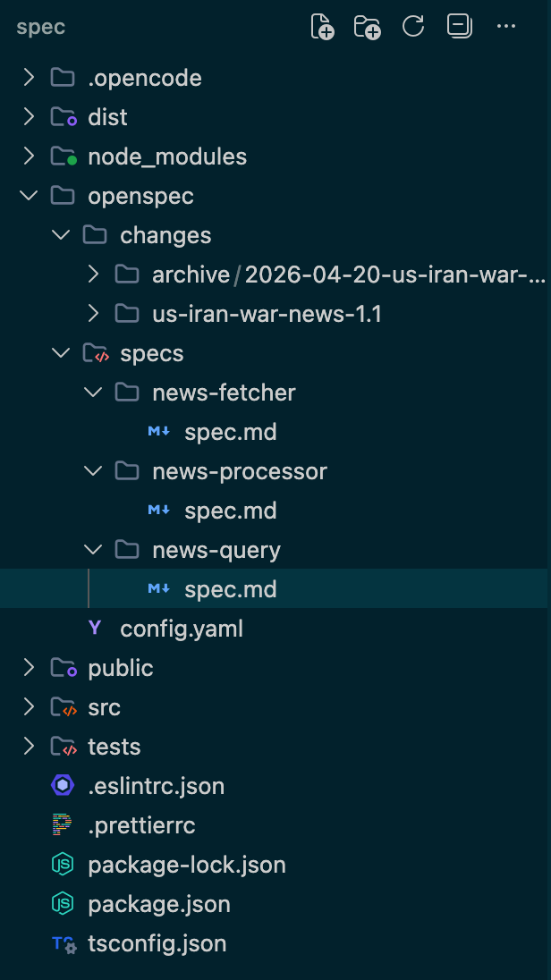Click the ESLint icon beside .eslintrc.json
The image size is (551, 980).
click(x=63, y=786)
